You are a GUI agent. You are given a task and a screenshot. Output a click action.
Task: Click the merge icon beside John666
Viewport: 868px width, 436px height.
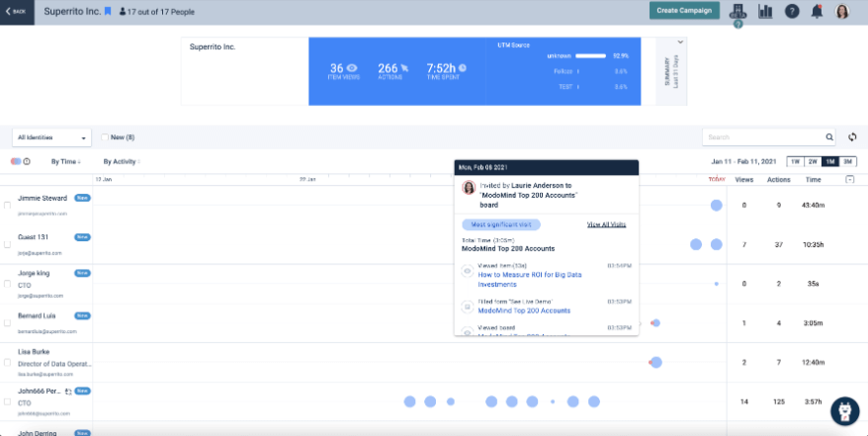[68, 392]
